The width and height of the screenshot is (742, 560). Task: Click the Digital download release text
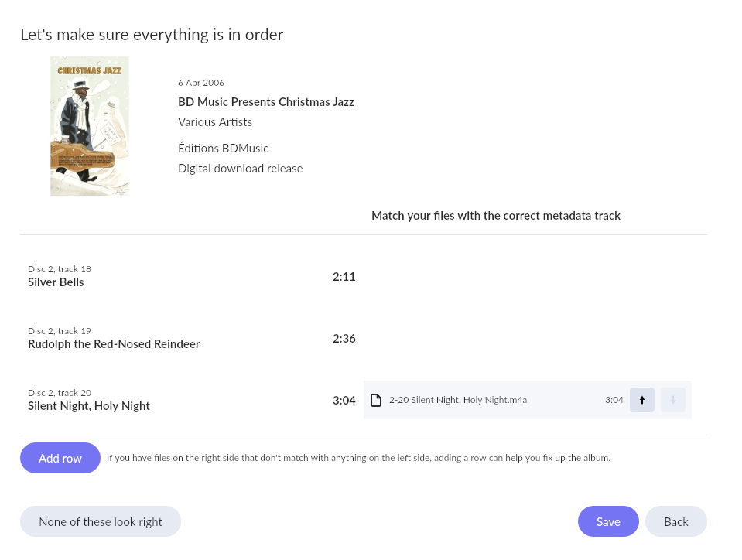pos(241,168)
